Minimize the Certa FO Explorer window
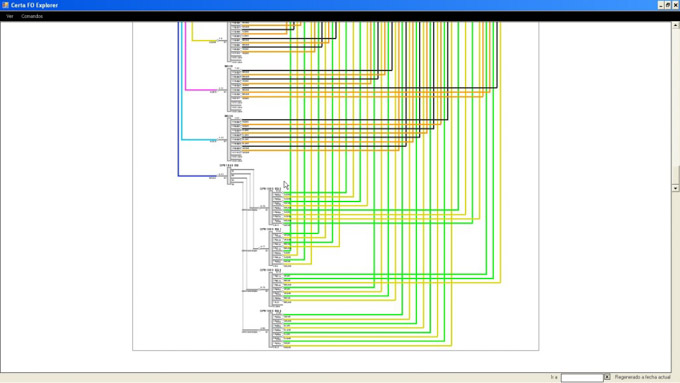 point(661,5)
